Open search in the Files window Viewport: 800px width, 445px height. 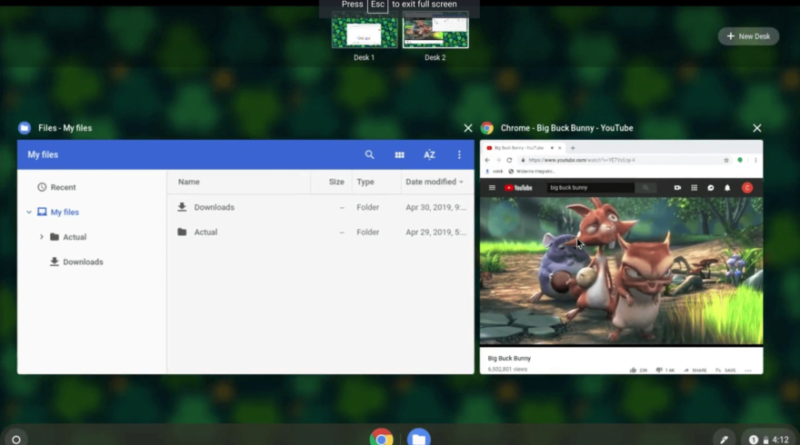[369, 155]
